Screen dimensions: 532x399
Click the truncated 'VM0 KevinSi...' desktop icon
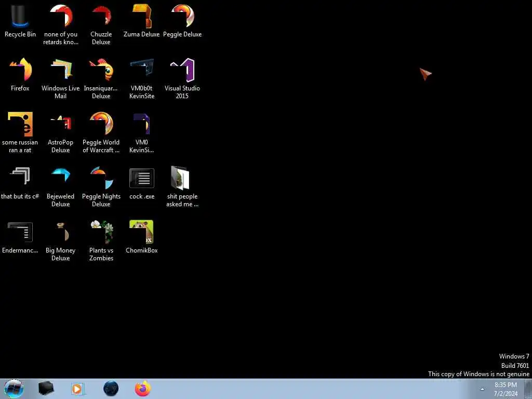tap(141, 132)
